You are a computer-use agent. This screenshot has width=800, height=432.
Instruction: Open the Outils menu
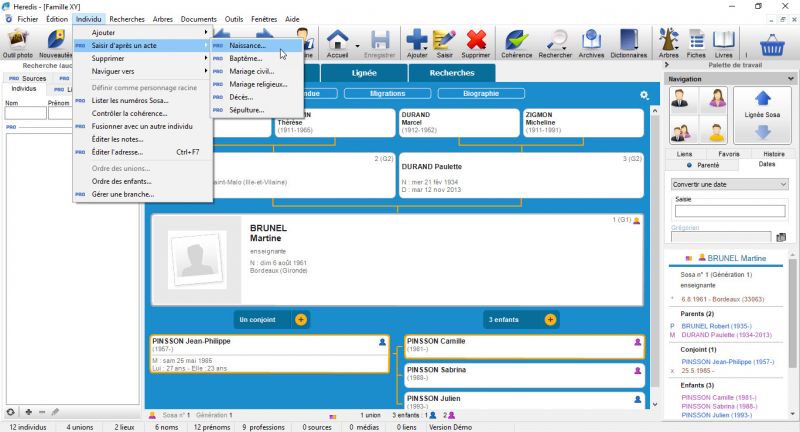pos(234,19)
